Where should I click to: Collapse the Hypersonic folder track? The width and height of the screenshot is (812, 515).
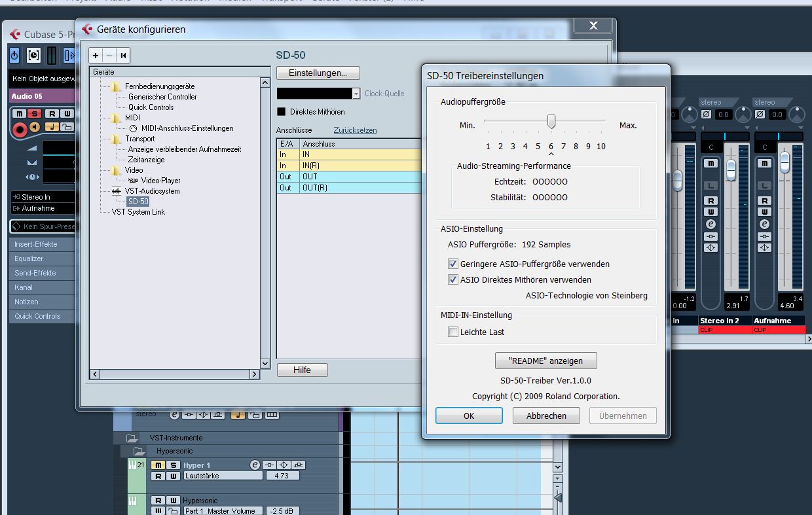[139, 452]
